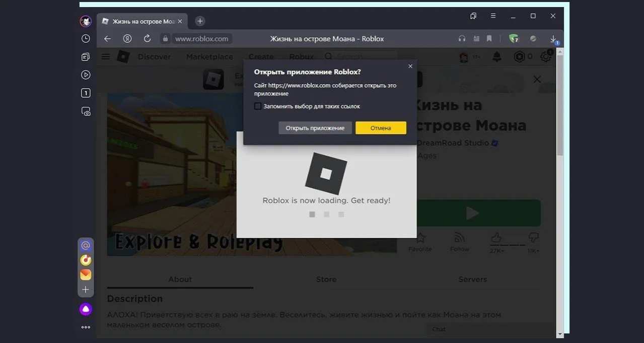Image resolution: width=644 pixels, height=343 pixels.
Task: Open the browser profile avatar
Action: 86,21
